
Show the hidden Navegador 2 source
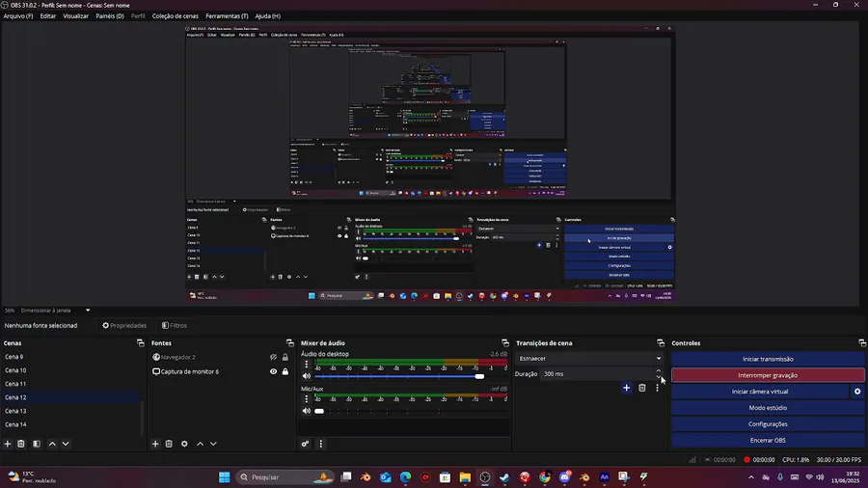click(273, 358)
